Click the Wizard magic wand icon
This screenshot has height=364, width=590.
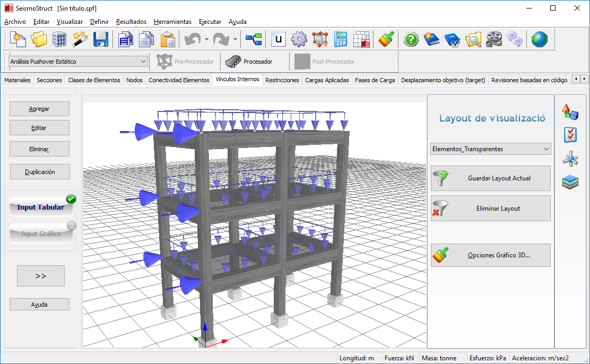pyautogui.click(x=80, y=39)
